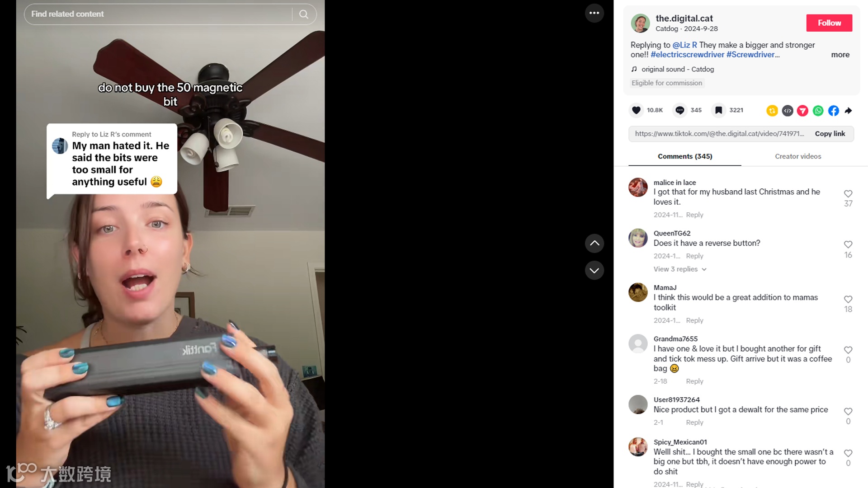
Task: Like the video with the heart icon
Action: click(x=636, y=110)
